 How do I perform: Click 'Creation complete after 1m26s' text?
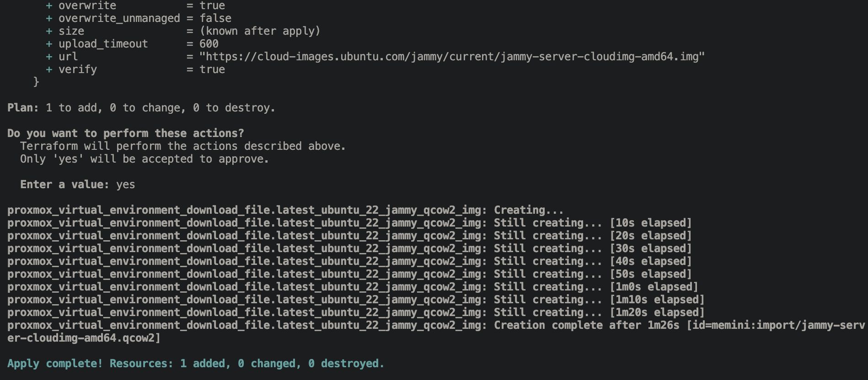586,325
